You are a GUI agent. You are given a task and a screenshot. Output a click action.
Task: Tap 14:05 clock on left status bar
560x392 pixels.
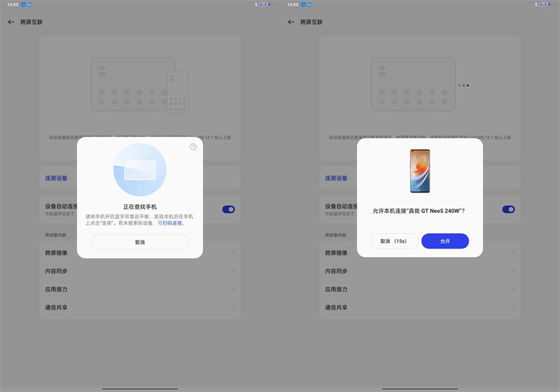pyautogui.click(x=13, y=5)
